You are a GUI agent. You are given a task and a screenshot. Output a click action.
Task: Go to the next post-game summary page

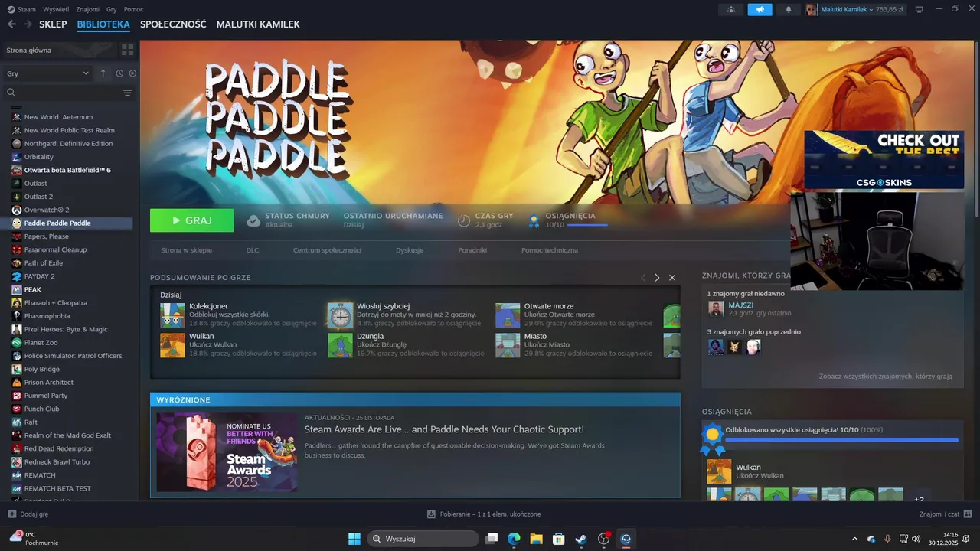pyautogui.click(x=657, y=277)
